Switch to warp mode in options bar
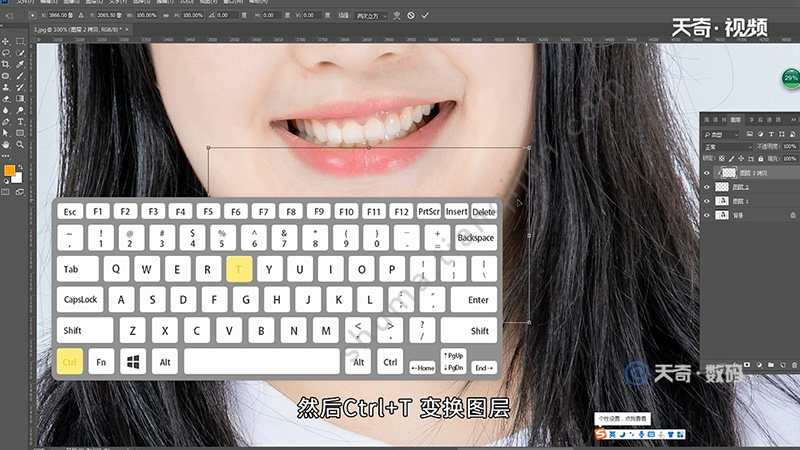This screenshot has width=800, height=450. pyautogui.click(x=396, y=16)
